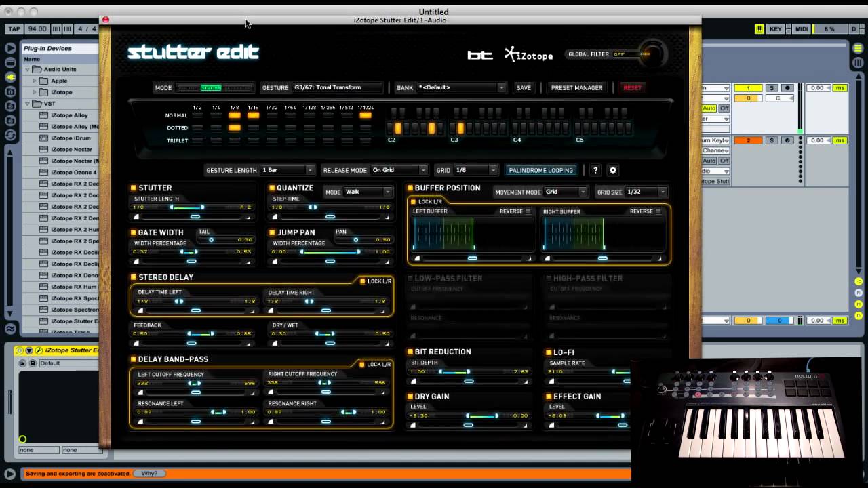Open the Release Mode On Grid dropdown
The image size is (868, 488).
(399, 170)
